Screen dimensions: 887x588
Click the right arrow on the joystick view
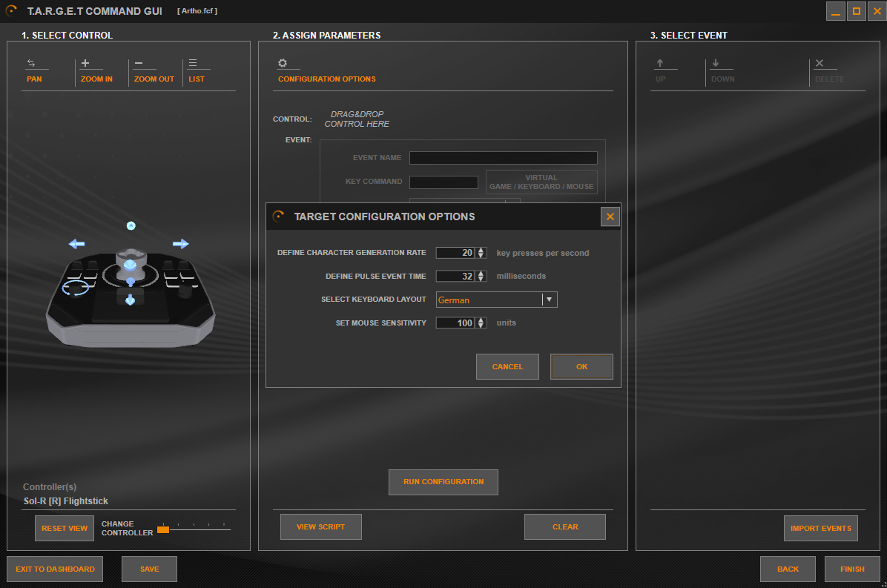point(180,243)
